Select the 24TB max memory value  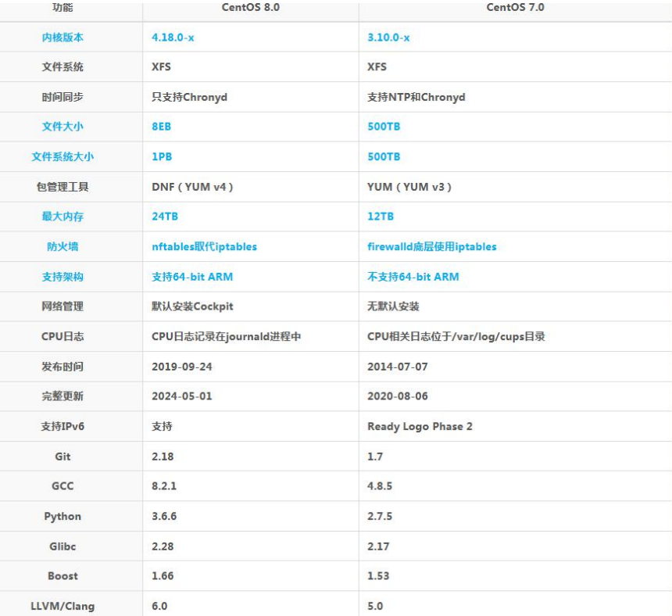coord(165,217)
